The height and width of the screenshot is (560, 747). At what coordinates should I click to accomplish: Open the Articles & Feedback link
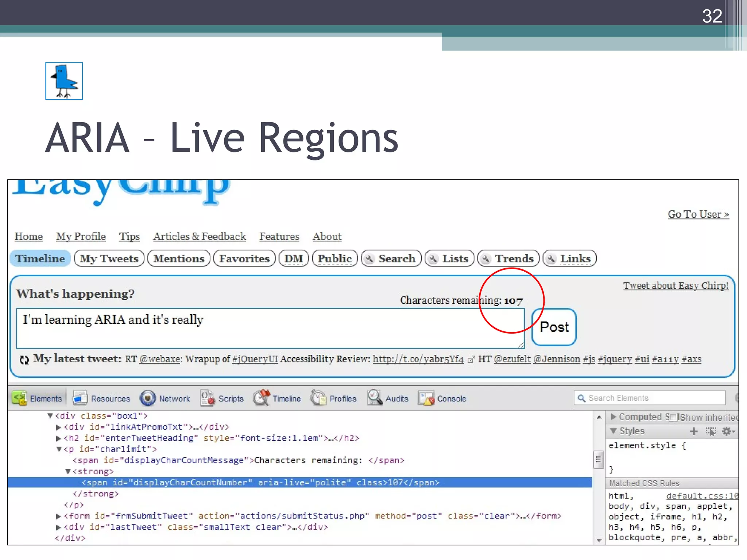point(200,237)
